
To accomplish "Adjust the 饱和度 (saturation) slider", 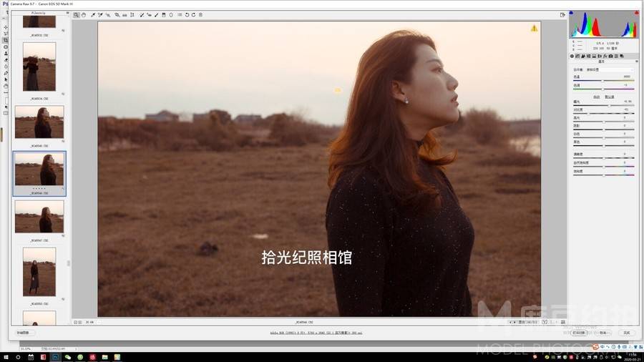I will pos(603,175).
